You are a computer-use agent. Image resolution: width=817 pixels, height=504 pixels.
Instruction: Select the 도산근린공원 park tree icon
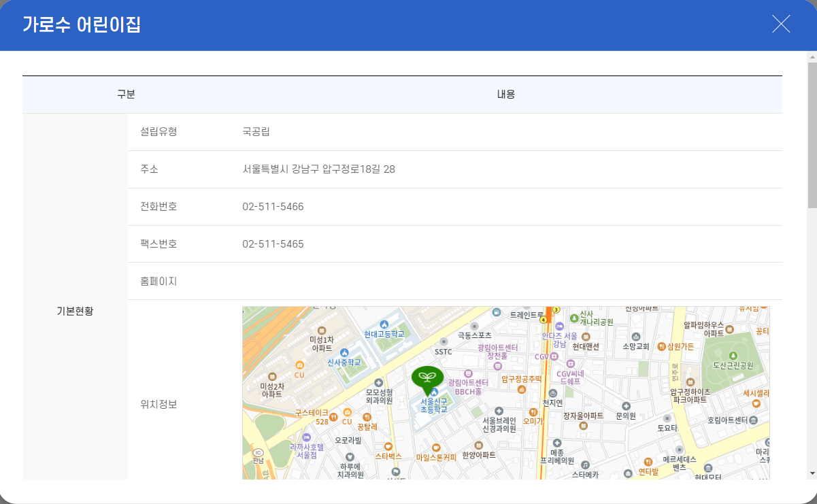click(x=733, y=354)
